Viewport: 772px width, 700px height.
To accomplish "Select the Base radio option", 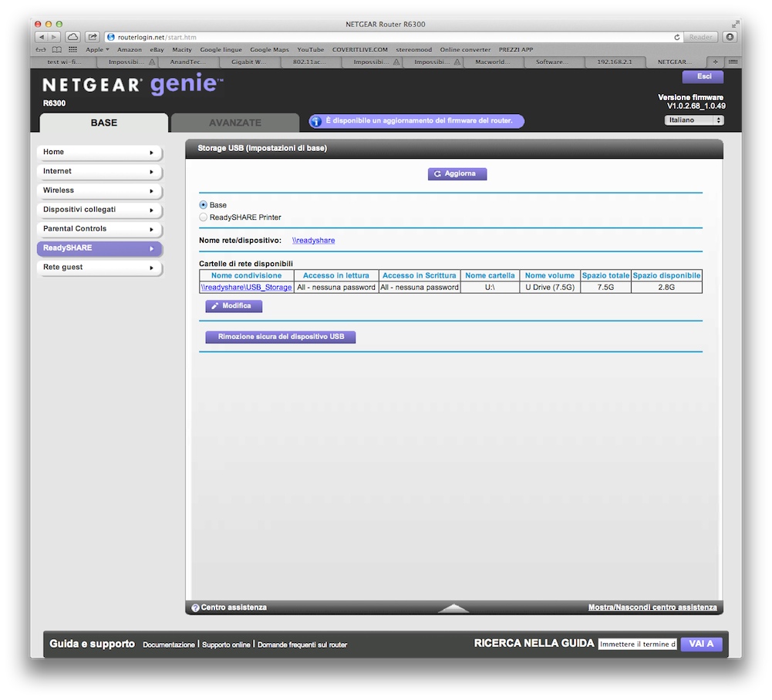I will tap(204, 205).
